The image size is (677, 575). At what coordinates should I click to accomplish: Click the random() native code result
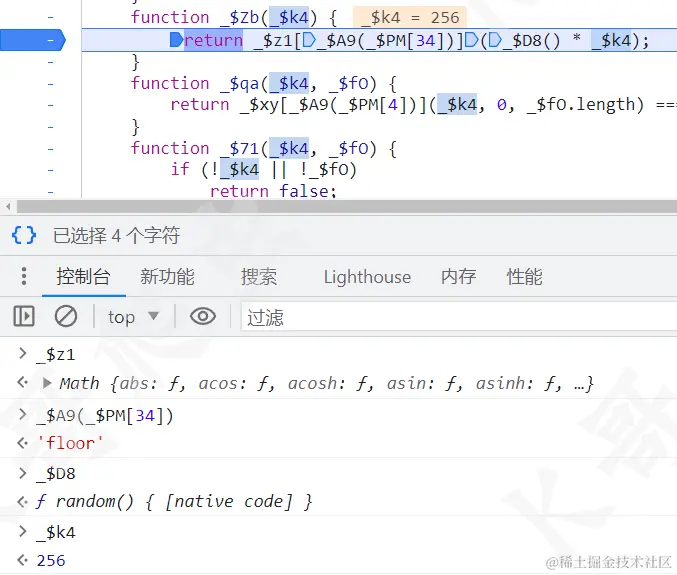(174, 502)
